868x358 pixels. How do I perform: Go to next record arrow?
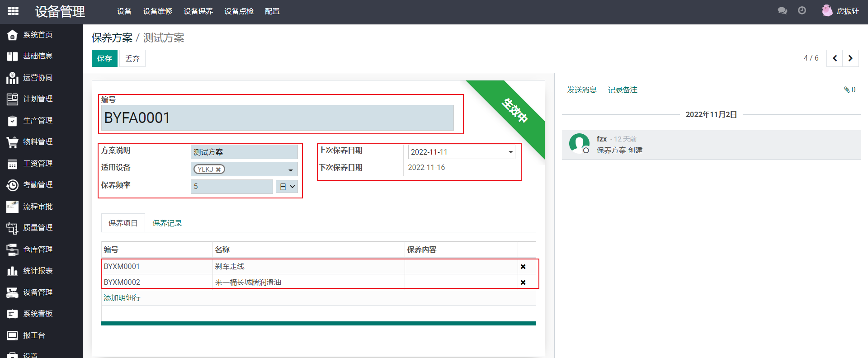(x=850, y=58)
